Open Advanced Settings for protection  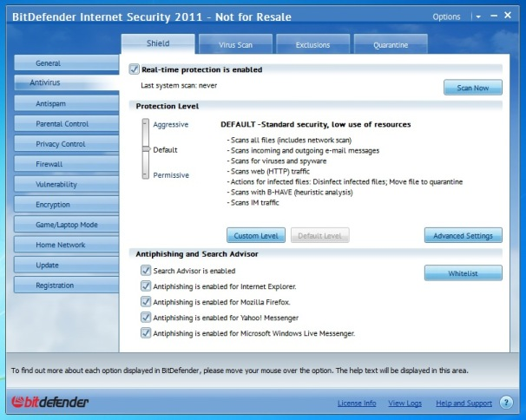click(463, 235)
